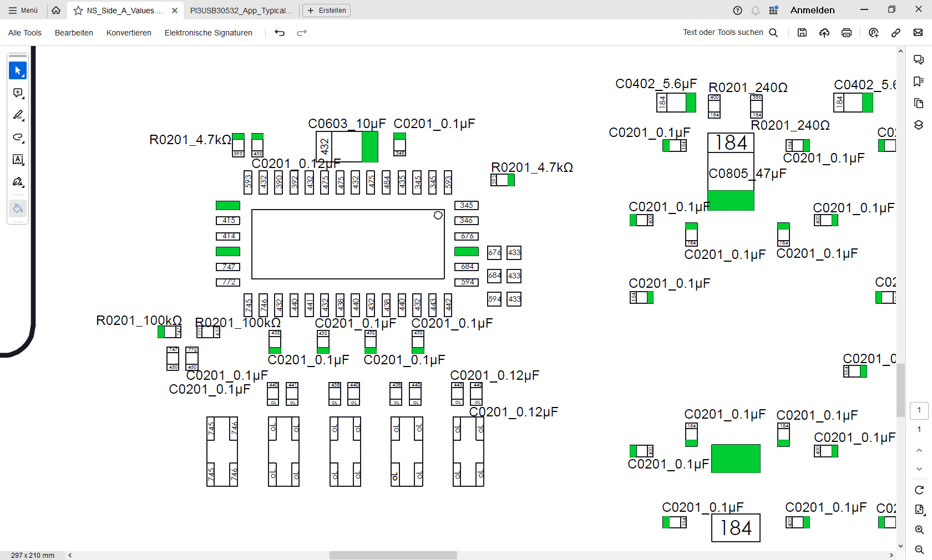Rotate the page view
The width and height of the screenshot is (932, 560).
coord(919,490)
